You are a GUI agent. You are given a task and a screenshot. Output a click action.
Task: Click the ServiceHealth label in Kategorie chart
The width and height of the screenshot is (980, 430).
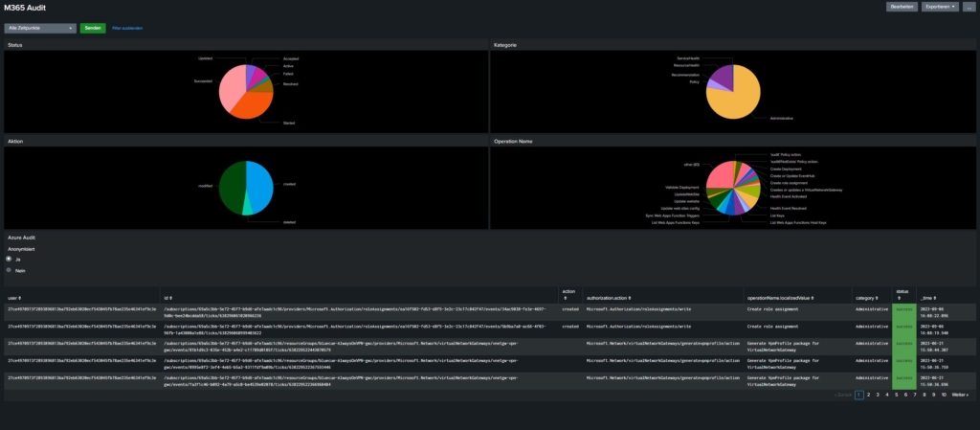(688, 58)
